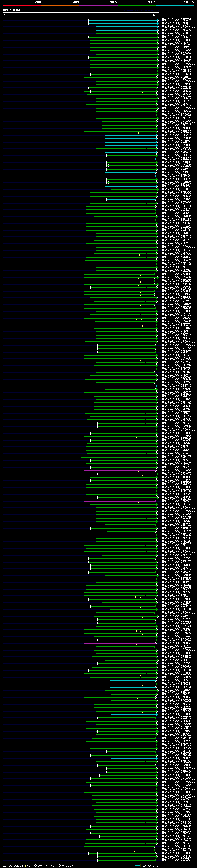197x868 pixels.
Task: Select the UniRef100_A7R933 label
Action: point(177,193)
